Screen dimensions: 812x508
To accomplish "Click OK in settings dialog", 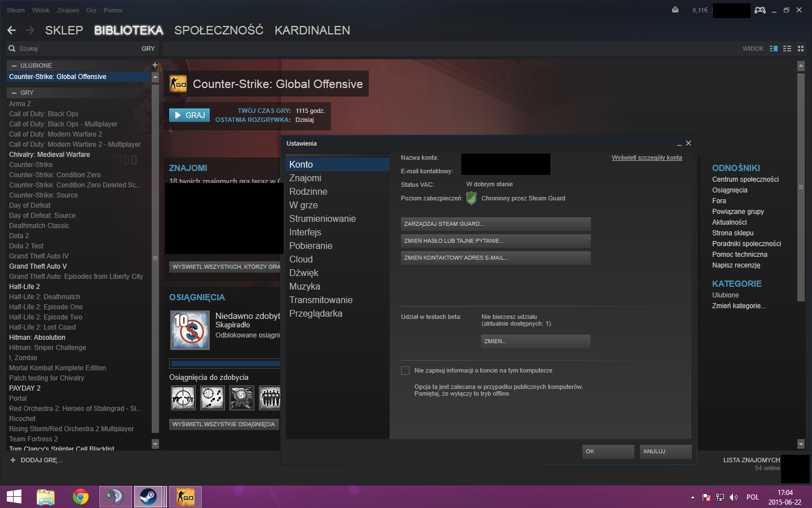I will tap(608, 452).
